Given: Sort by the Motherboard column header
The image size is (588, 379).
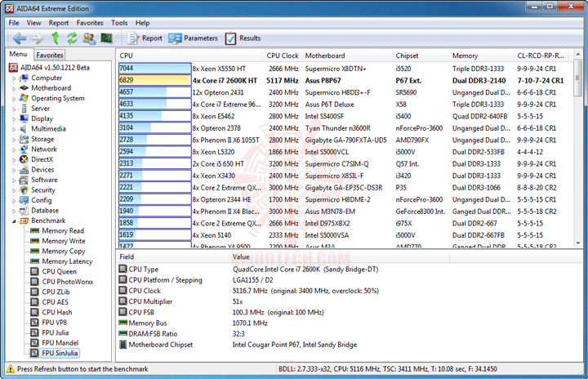Looking at the screenshot, I should point(347,56).
